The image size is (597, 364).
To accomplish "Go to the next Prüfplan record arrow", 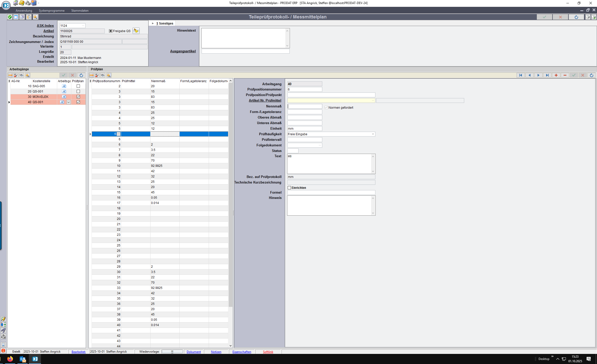I will 538,75.
